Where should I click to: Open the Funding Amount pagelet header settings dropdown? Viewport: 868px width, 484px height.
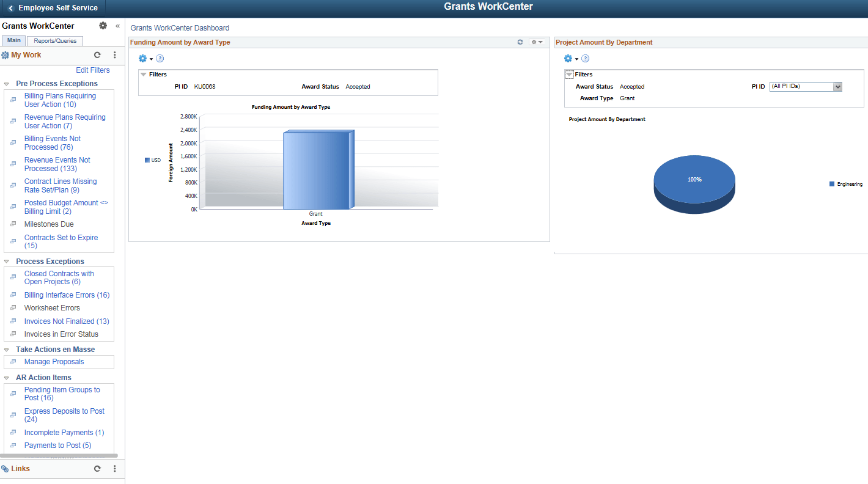coord(537,42)
